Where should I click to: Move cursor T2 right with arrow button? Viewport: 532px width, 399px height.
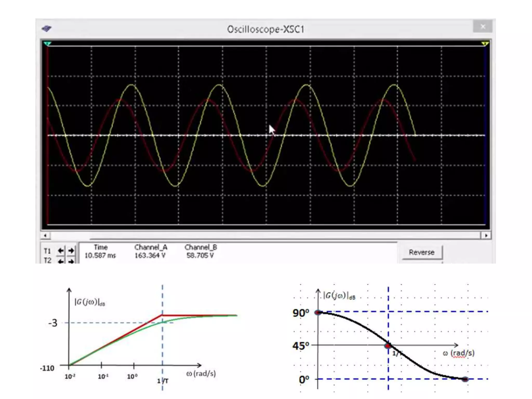(71, 261)
